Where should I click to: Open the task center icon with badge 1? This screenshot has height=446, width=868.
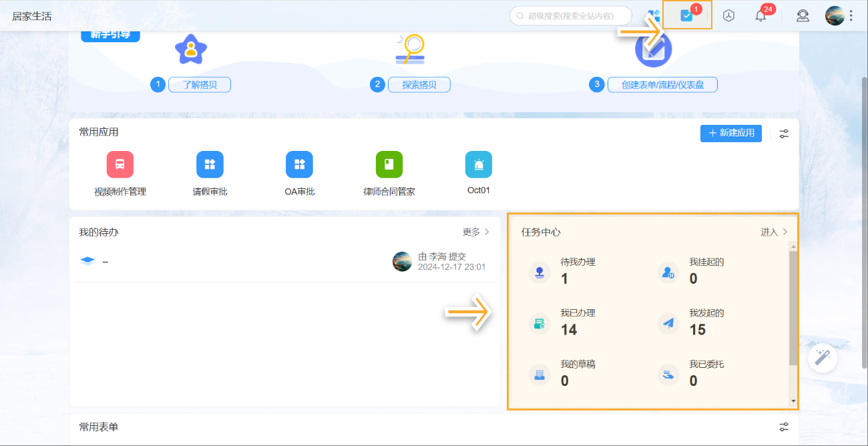pos(686,15)
